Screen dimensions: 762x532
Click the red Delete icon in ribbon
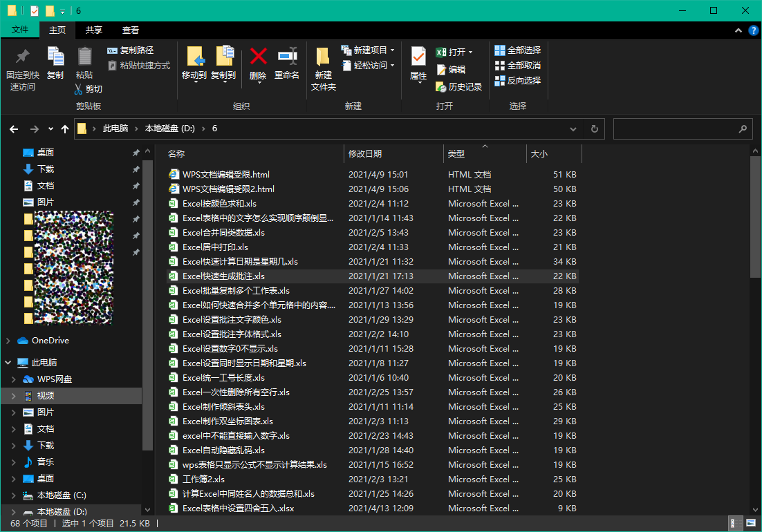[x=258, y=57]
